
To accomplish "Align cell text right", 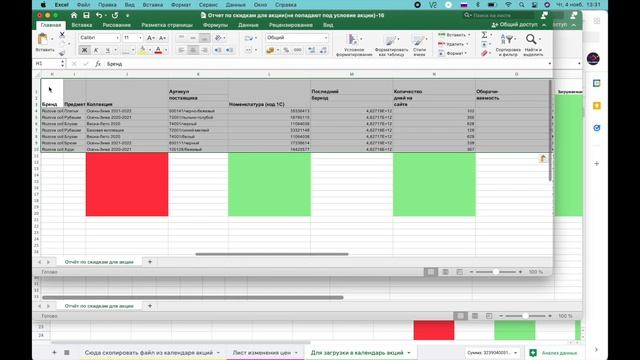I will pos(204,50).
